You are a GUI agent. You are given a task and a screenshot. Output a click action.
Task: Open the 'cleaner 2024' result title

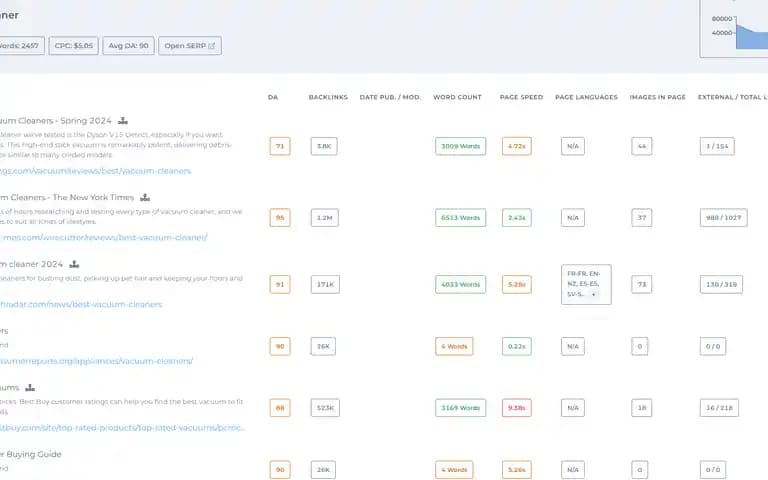click(x=32, y=264)
